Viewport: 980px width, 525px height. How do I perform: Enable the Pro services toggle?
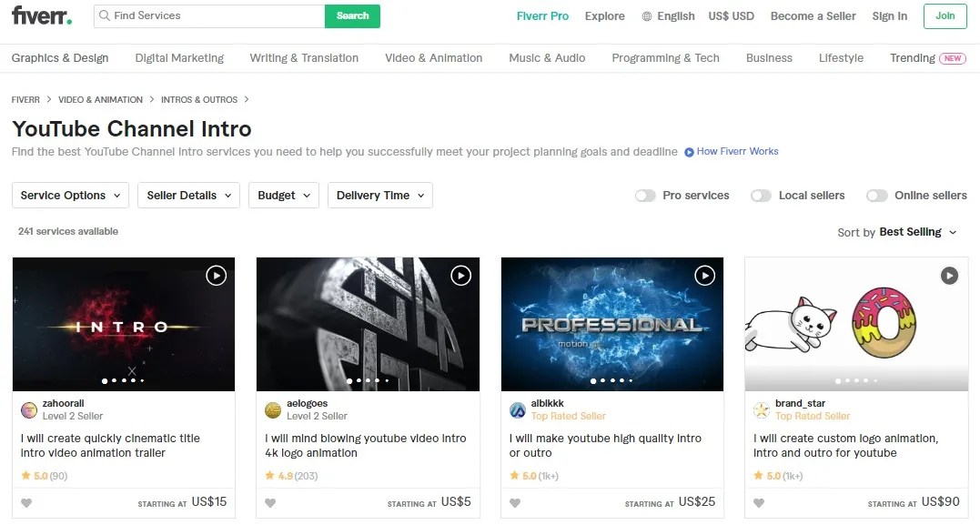coord(645,196)
